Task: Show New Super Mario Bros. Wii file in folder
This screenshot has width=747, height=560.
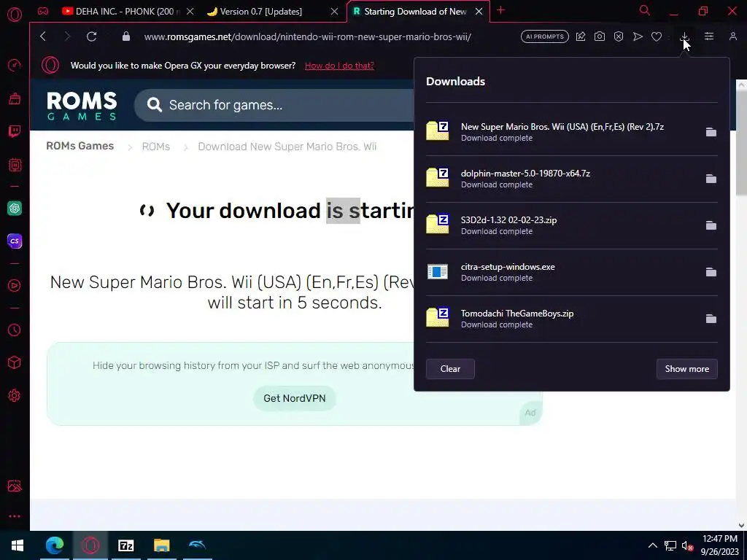Action: click(711, 132)
